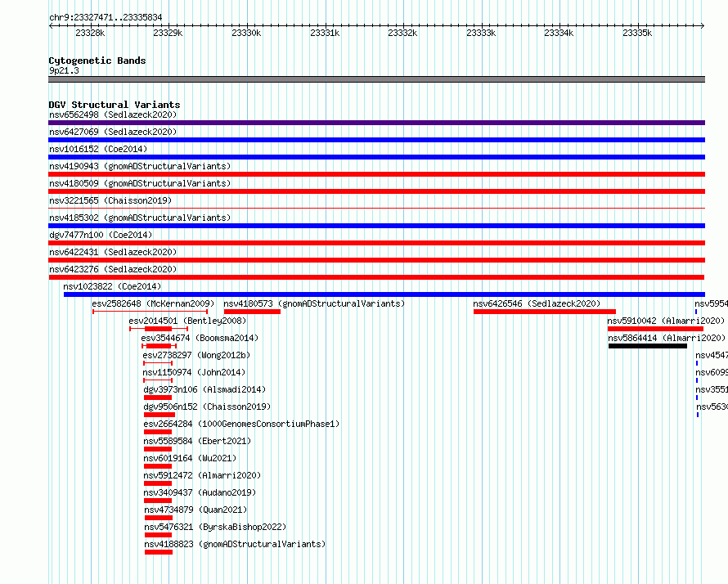This screenshot has height=584, width=728.
Task: Click the blue nsv1023822 variant bar
Action: point(384,294)
